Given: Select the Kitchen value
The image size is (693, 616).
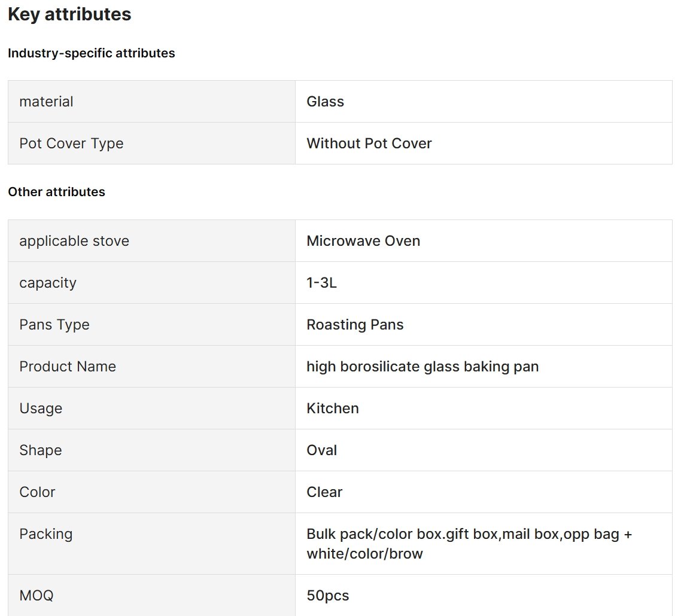Looking at the screenshot, I should 332,408.
